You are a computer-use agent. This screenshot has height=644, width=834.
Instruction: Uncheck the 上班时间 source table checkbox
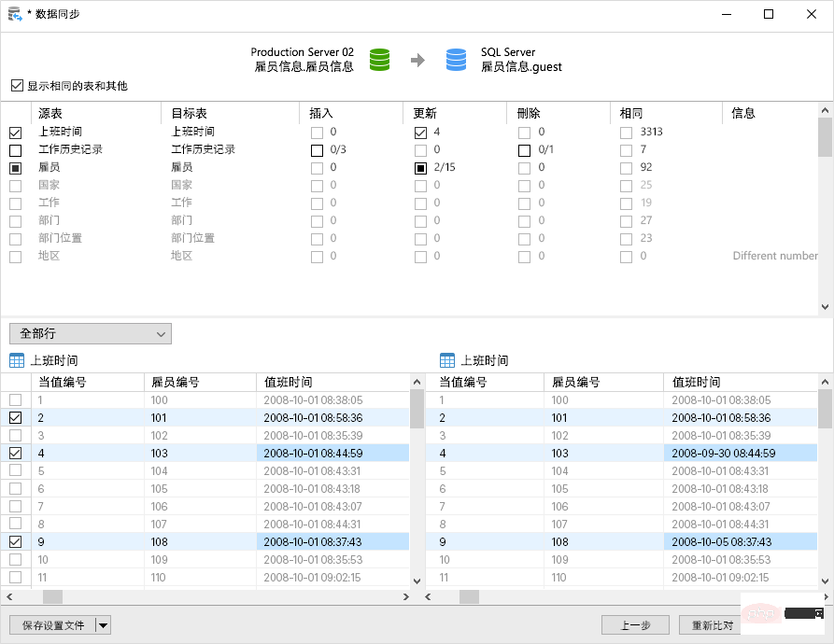click(x=16, y=133)
